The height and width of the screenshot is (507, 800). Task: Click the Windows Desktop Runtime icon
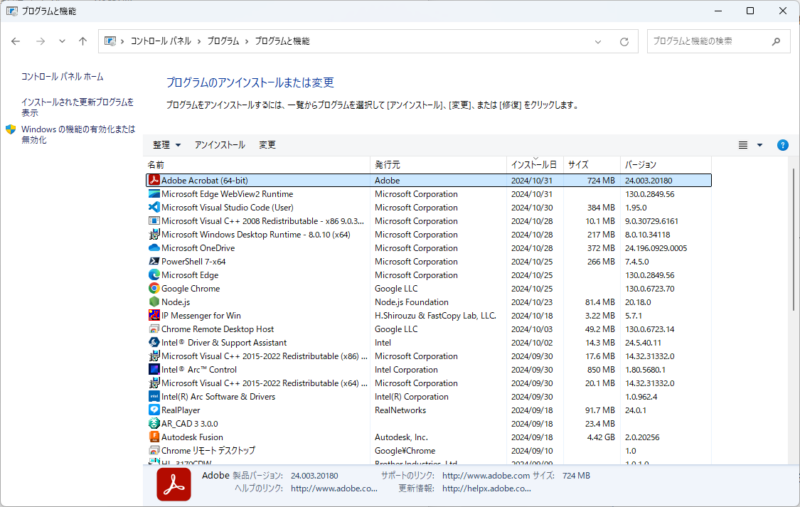[x=154, y=234]
